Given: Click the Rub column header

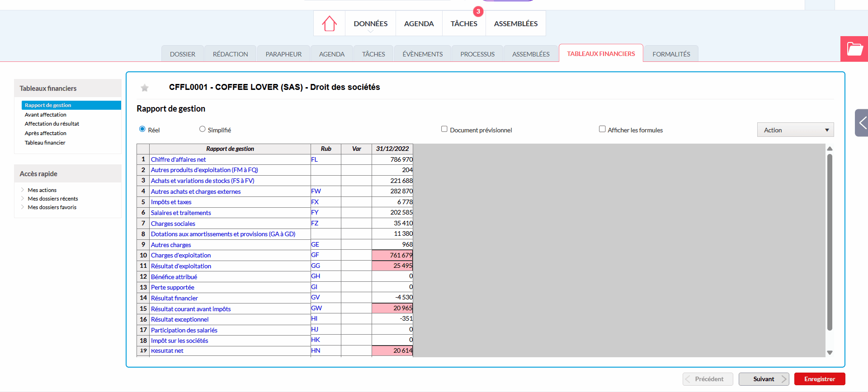Looking at the screenshot, I should coord(326,149).
